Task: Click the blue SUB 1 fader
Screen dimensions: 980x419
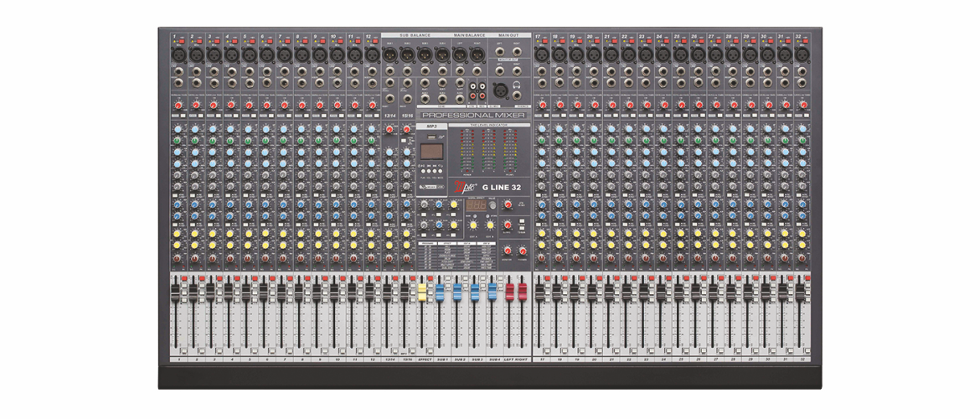Action: 441,293
